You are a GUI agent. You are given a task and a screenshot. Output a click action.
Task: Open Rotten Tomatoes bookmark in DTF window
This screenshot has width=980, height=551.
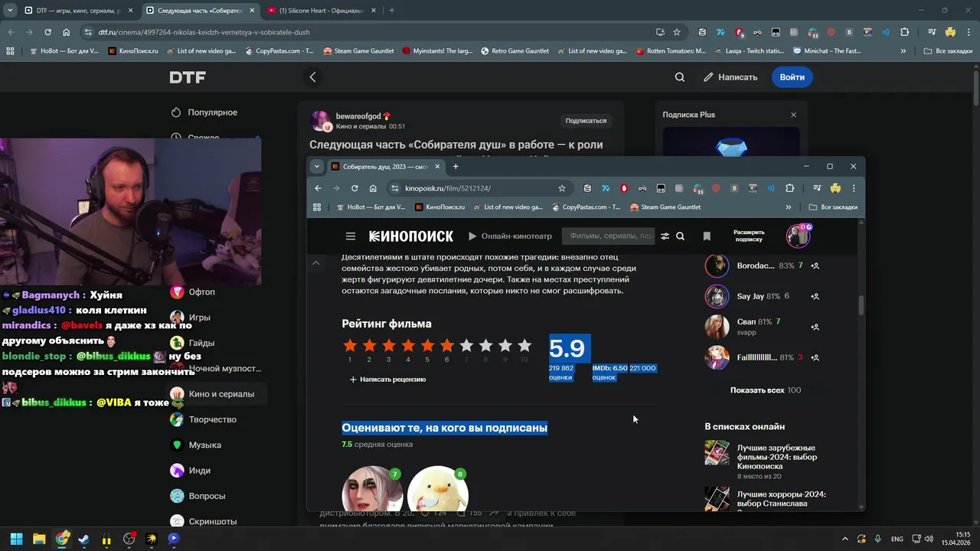pos(669,51)
